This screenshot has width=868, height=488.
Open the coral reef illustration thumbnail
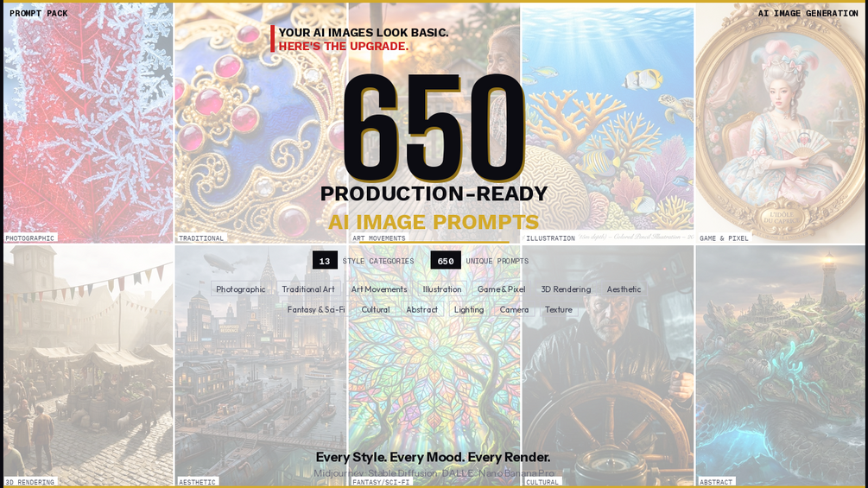click(607, 123)
